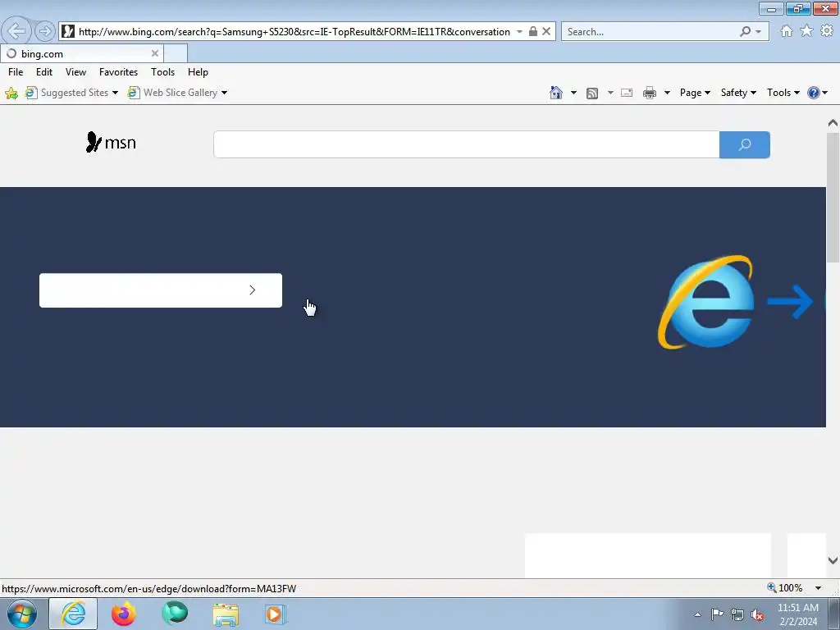Click the Action Center flag icon

(x=717, y=614)
